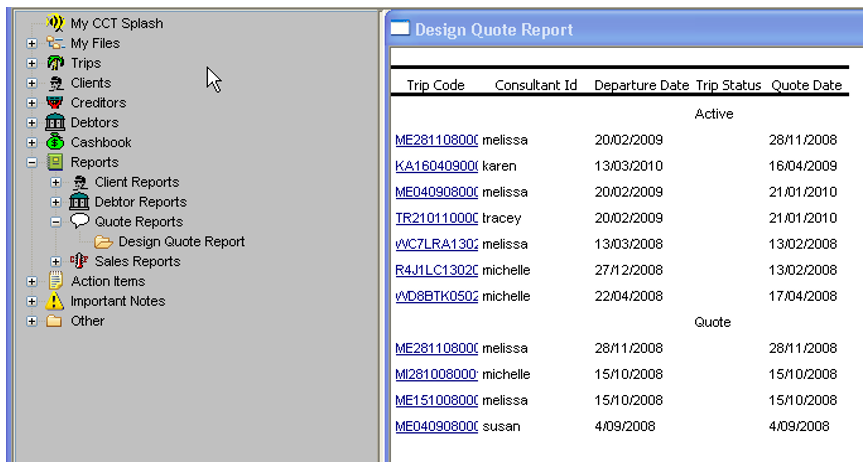Screen dimensions: 866x464
Task: Click the Other folder icon
Action: click(x=54, y=320)
